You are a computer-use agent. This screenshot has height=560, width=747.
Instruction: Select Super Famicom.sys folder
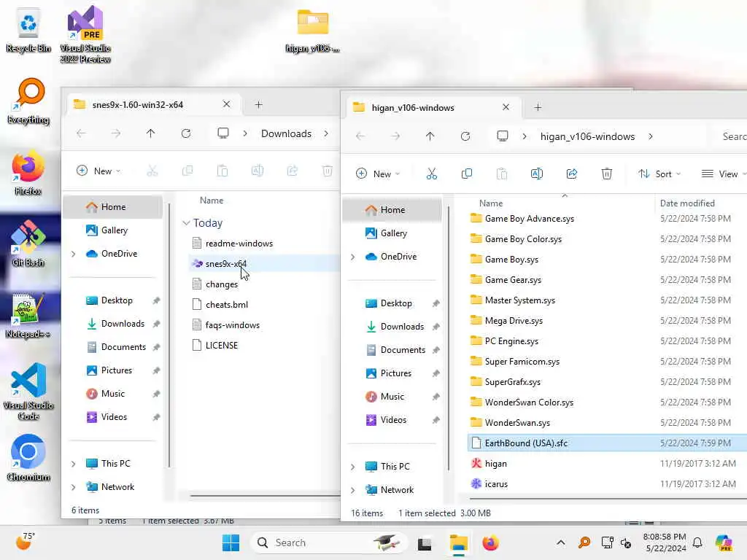click(522, 362)
